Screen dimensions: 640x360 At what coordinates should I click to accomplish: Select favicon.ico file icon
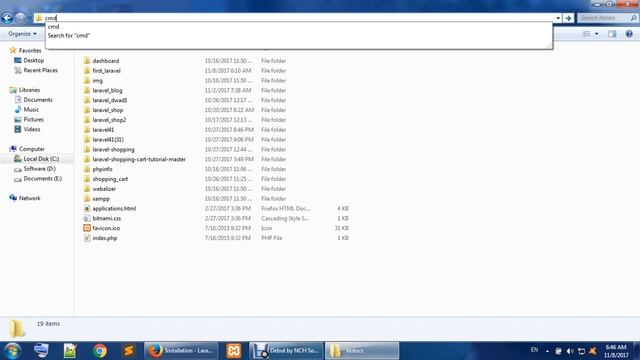(87, 228)
